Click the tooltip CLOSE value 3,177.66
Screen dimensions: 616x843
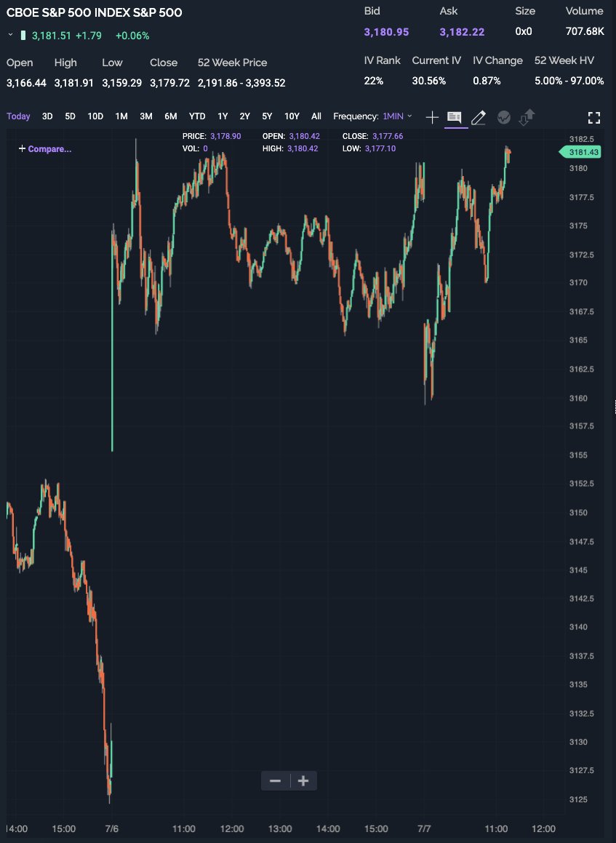tap(388, 136)
